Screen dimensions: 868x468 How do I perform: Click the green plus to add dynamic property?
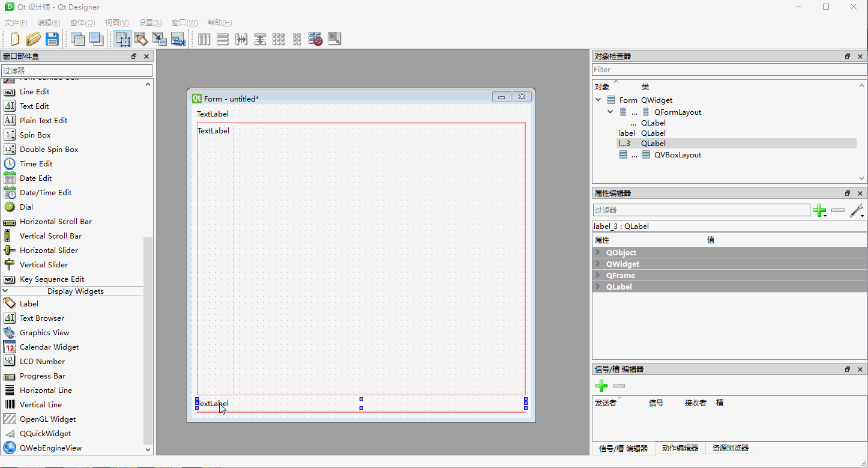pos(819,211)
